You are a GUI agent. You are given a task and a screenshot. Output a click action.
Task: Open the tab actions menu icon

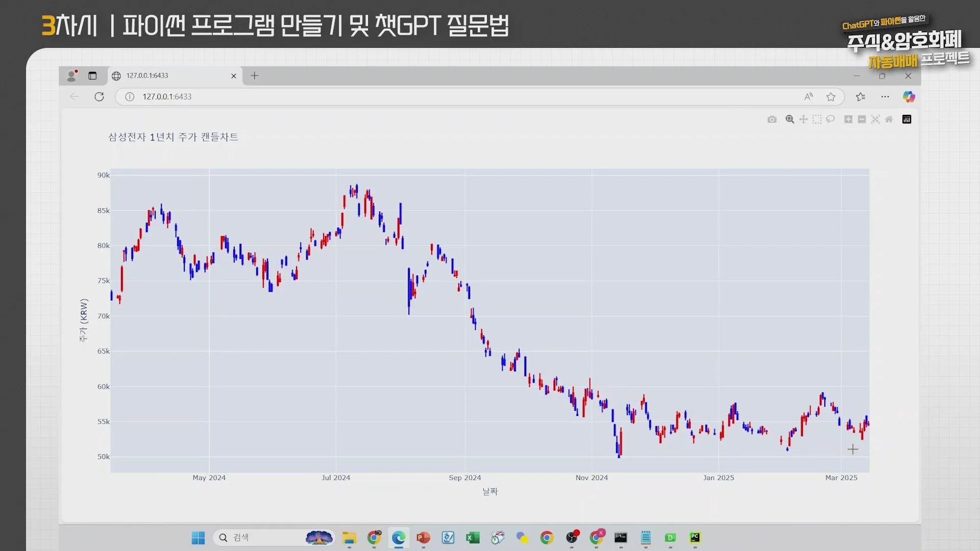point(92,76)
